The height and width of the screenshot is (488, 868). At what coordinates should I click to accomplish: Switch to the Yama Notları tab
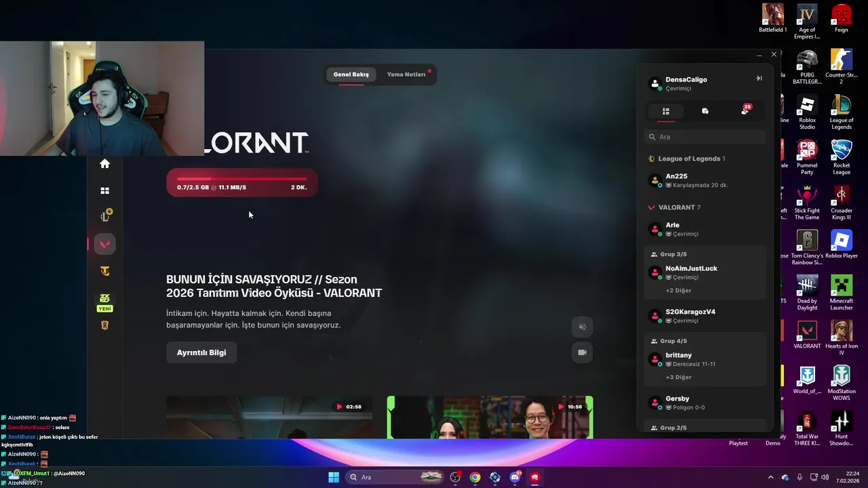(x=406, y=75)
